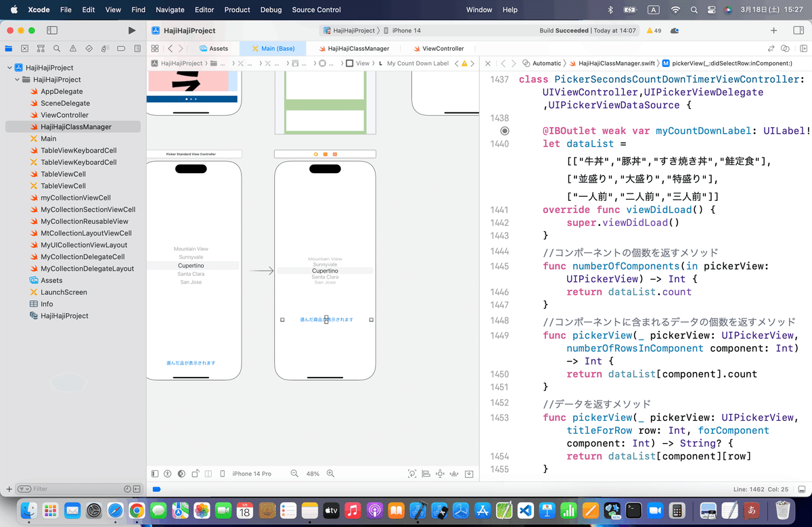This screenshot has width=812, height=527.
Task: Open Resolve Auto Layout Issues menu
Action: tap(455, 474)
